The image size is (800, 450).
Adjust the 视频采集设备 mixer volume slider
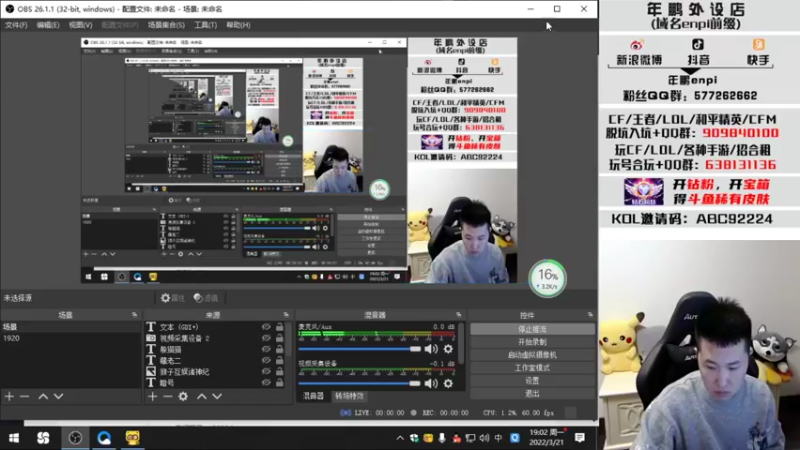point(359,383)
